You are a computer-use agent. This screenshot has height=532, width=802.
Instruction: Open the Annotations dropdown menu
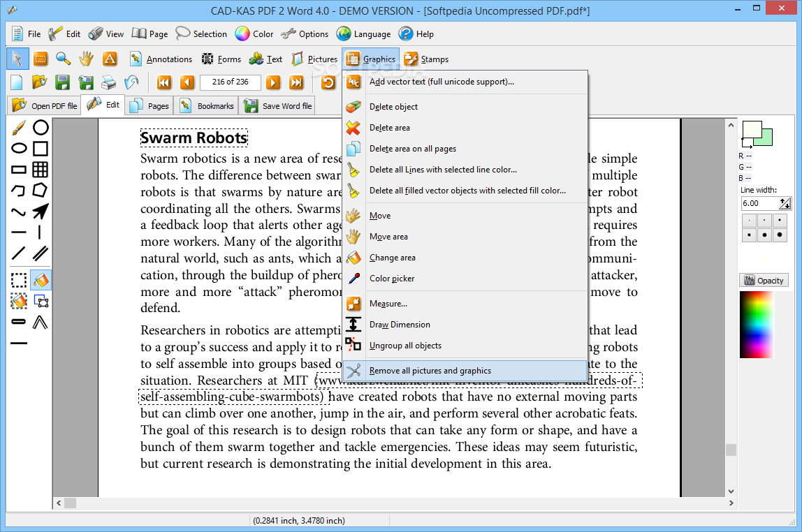160,59
